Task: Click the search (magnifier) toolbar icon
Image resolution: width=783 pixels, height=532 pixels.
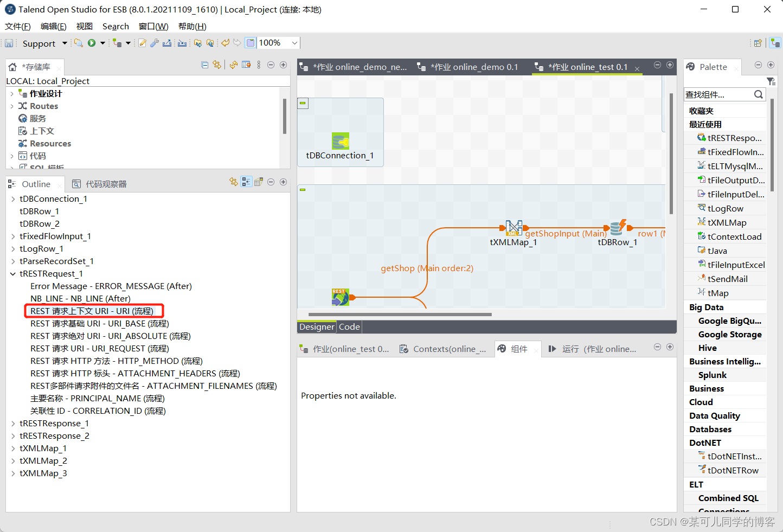Action: click(79, 43)
